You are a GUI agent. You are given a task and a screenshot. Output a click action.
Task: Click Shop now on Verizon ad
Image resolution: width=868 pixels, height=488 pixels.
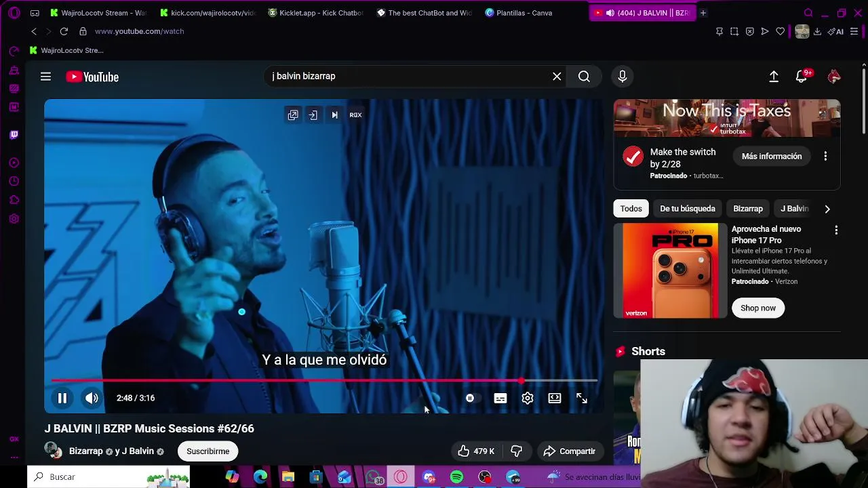(x=757, y=308)
